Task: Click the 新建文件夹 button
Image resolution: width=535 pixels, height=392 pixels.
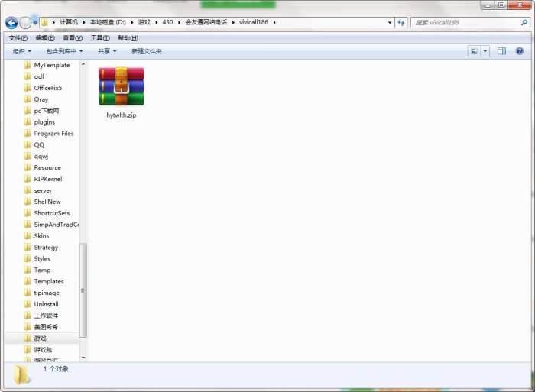Action: click(147, 51)
